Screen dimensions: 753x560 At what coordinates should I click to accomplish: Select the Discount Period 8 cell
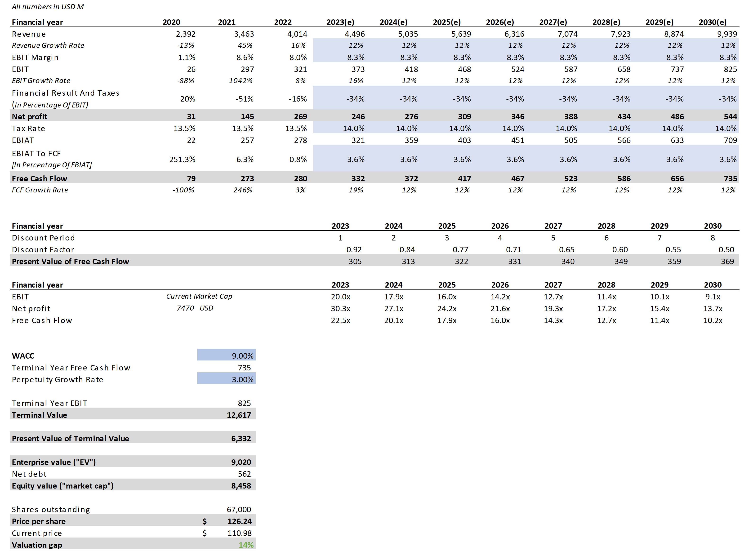coord(713,238)
